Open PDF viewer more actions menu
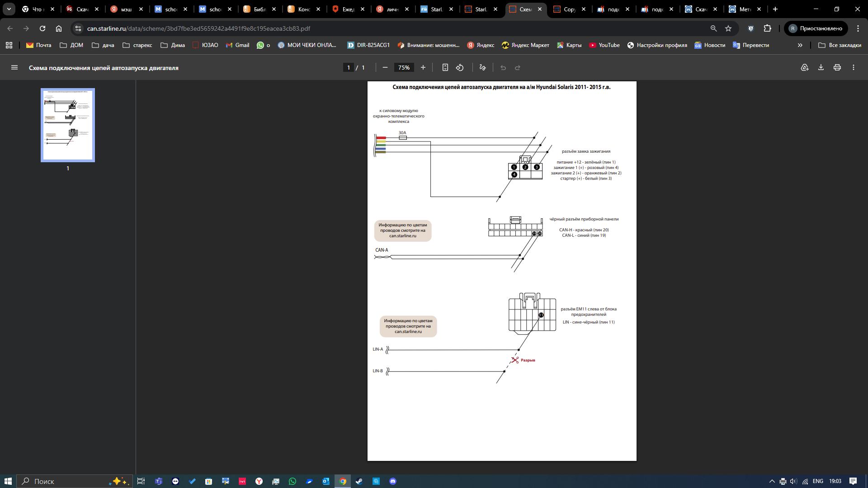The image size is (868, 488). pos(854,68)
